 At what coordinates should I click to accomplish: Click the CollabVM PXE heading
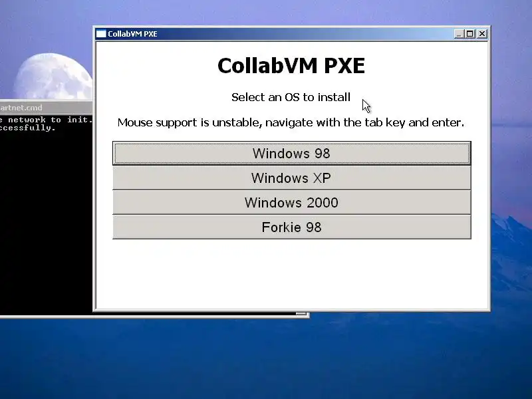click(x=291, y=65)
